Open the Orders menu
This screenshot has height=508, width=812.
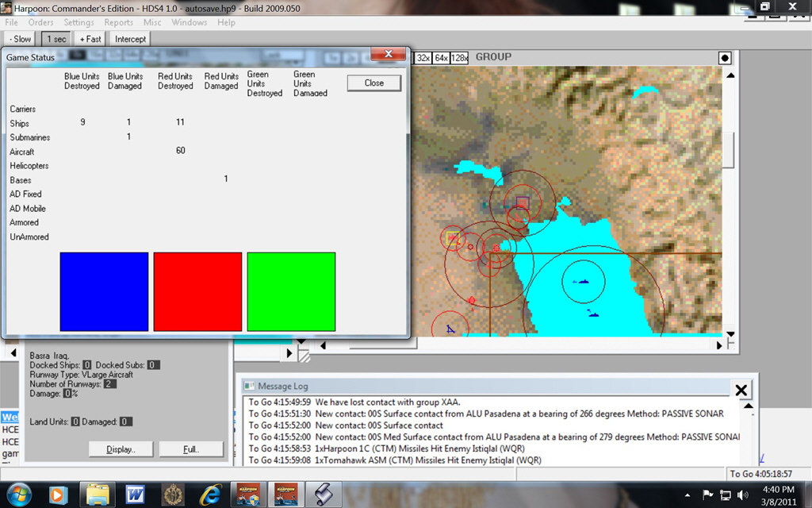pyautogui.click(x=41, y=22)
